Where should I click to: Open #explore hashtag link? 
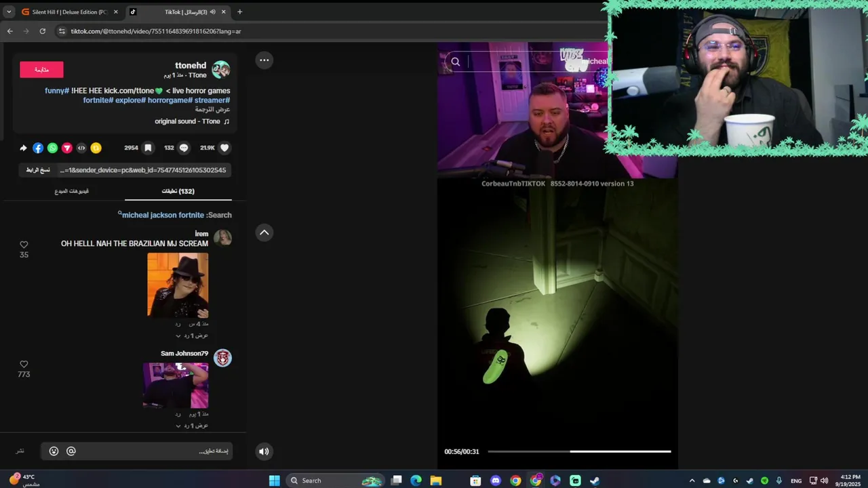130,100
